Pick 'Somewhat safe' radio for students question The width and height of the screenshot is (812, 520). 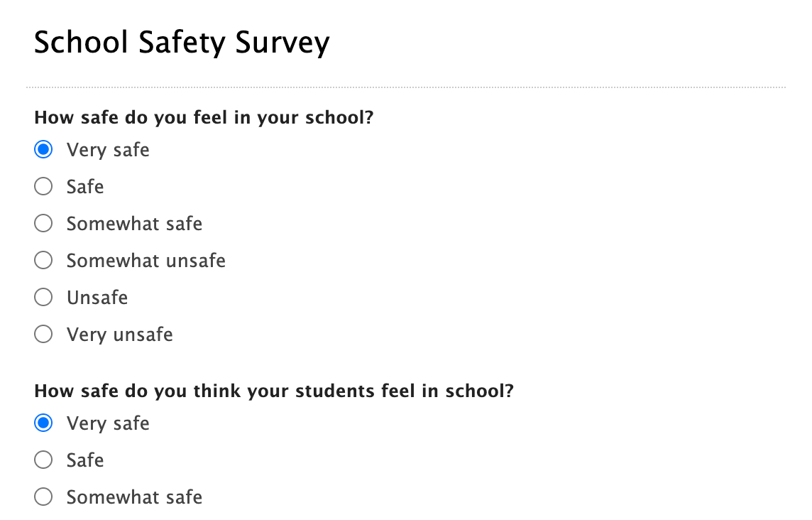coord(43,497)
